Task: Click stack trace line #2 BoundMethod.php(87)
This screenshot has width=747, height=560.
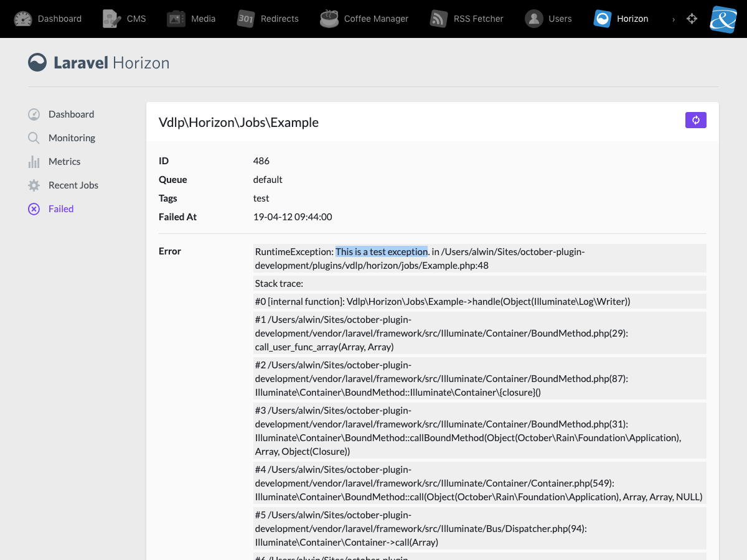Action: 479,378
